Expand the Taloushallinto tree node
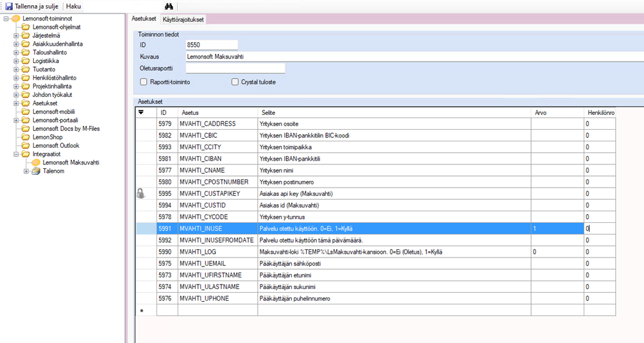The image size is (644, 343). click(16, 53)
